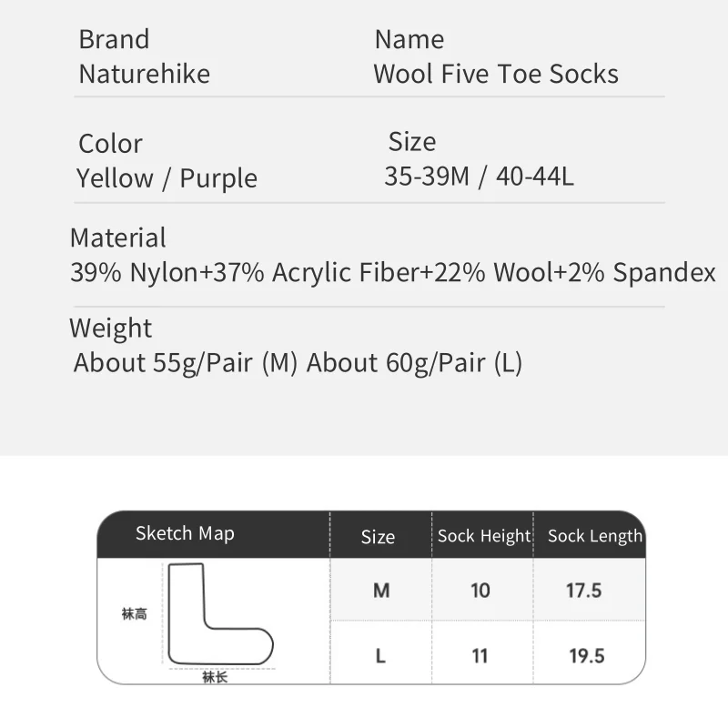Image resolution: width=728 pixels, height=728 pixels.
Task: Select sock length value 17.5
Action: coord(584,591)
